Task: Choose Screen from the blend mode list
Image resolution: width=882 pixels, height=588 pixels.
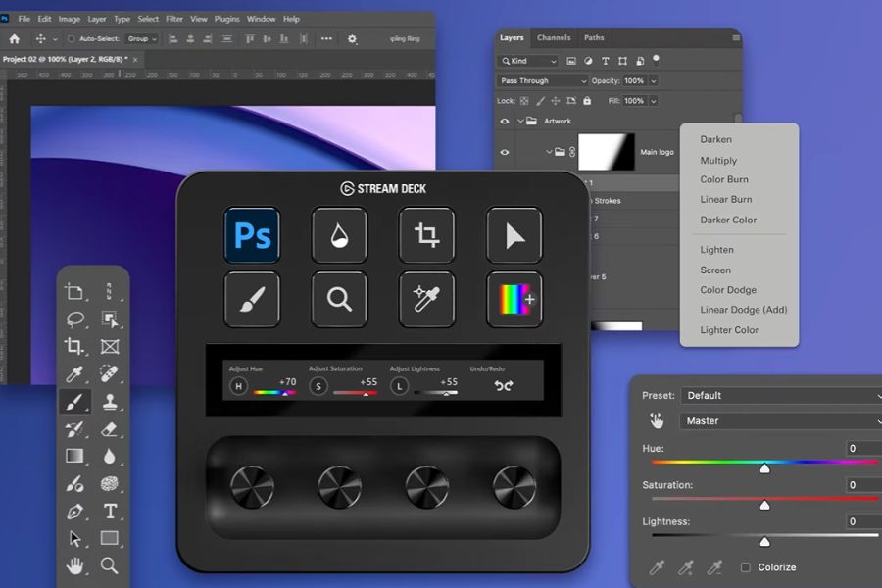Action: click(x=715, y=270)
